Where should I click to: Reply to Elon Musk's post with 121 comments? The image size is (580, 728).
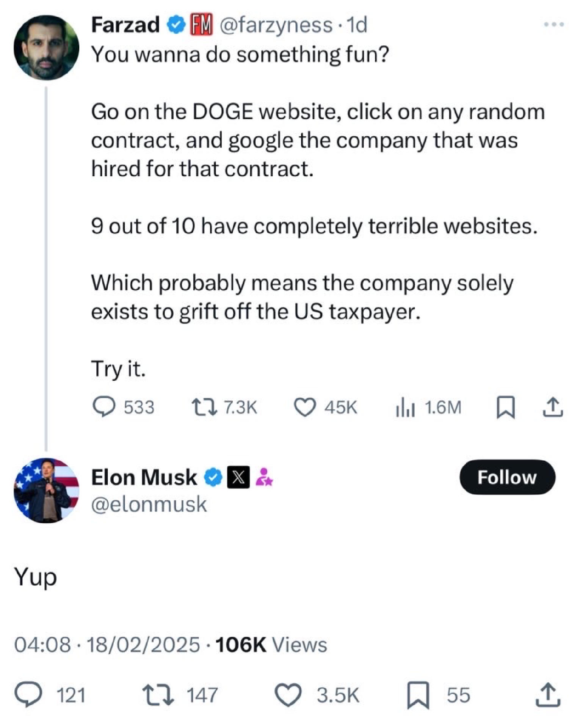28,695
